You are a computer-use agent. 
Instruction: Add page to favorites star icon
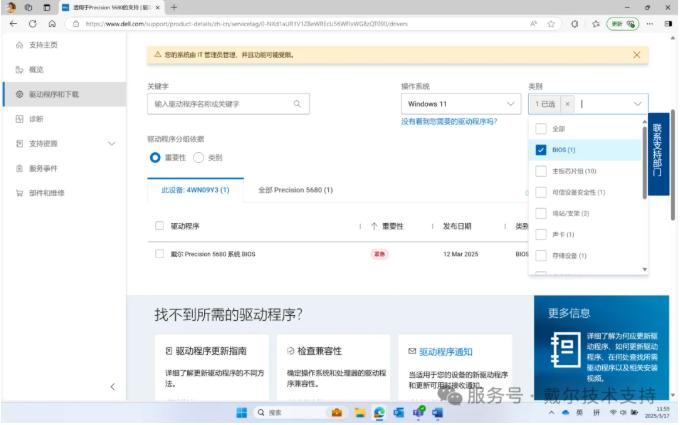[551, 24]
